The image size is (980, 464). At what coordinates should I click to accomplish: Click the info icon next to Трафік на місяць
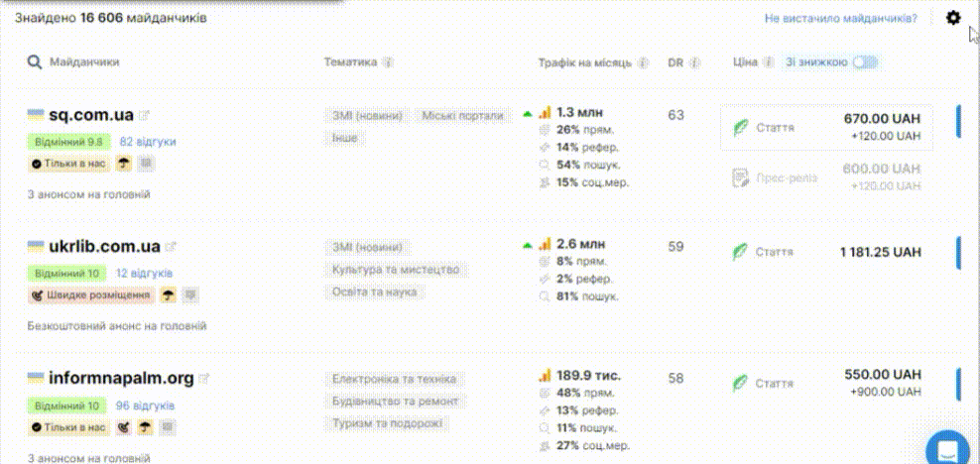(x=643, y=62)
